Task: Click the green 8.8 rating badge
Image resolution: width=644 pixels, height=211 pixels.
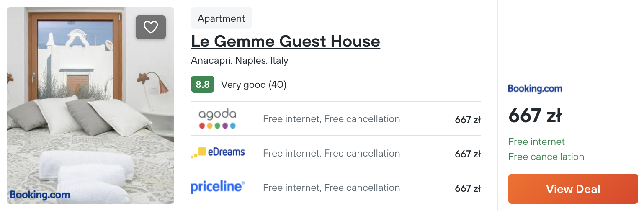Action: click(203, 84)
